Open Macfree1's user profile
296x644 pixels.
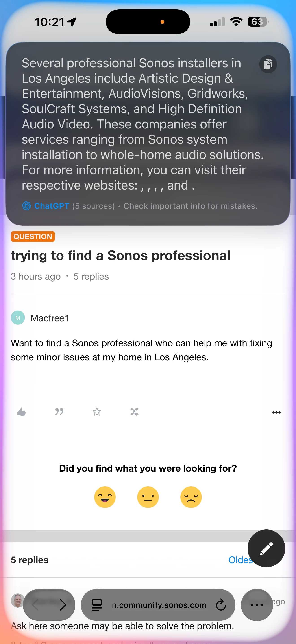[49, 318]
